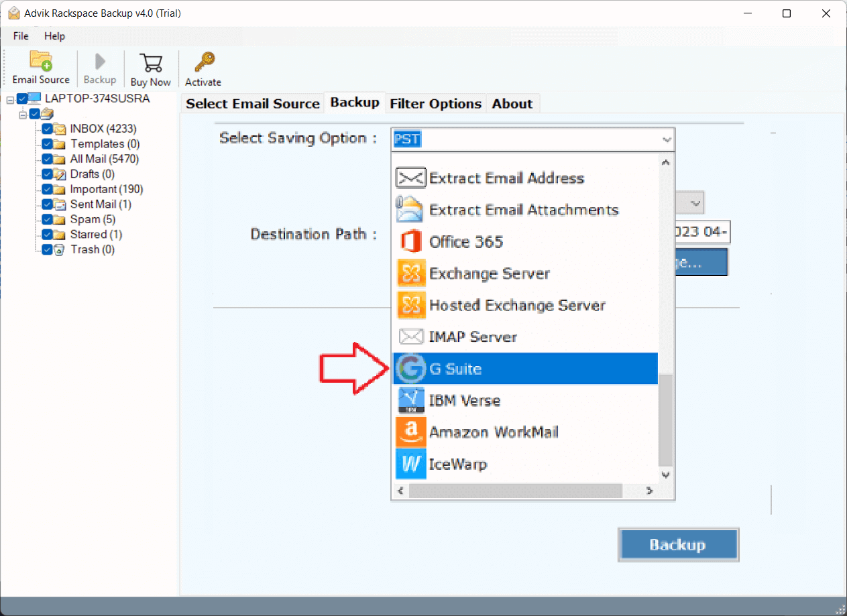Viewport: 847px width, 616px height.
Task: Click the Email Source toolbar icon
Action: (40, 67)
